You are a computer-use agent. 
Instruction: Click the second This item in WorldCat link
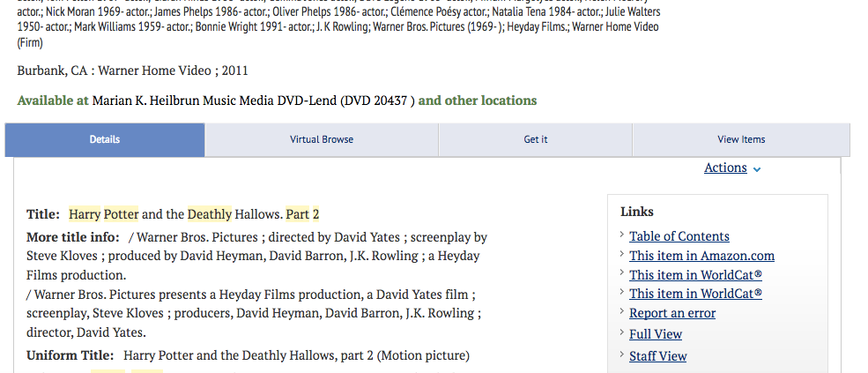(695, 294)
